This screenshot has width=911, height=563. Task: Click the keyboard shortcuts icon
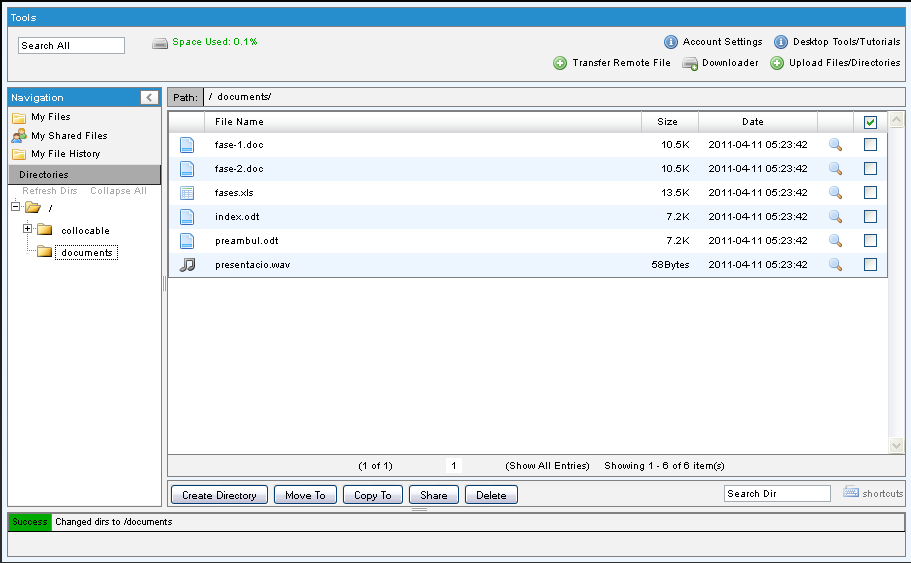(851, 493)
